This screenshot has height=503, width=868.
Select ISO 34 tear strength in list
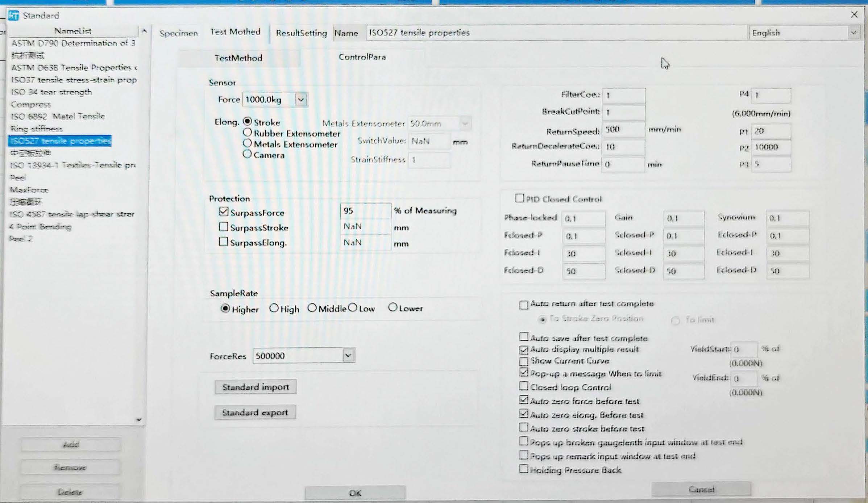(51, 92)
